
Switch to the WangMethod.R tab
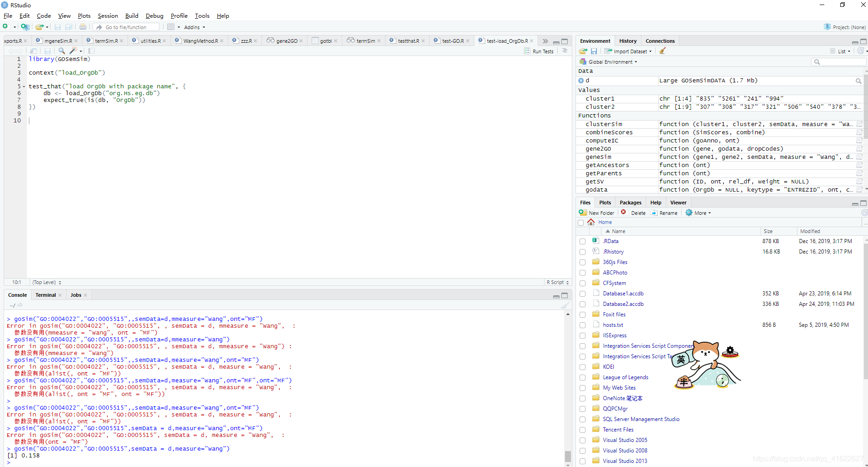point(200,41)
